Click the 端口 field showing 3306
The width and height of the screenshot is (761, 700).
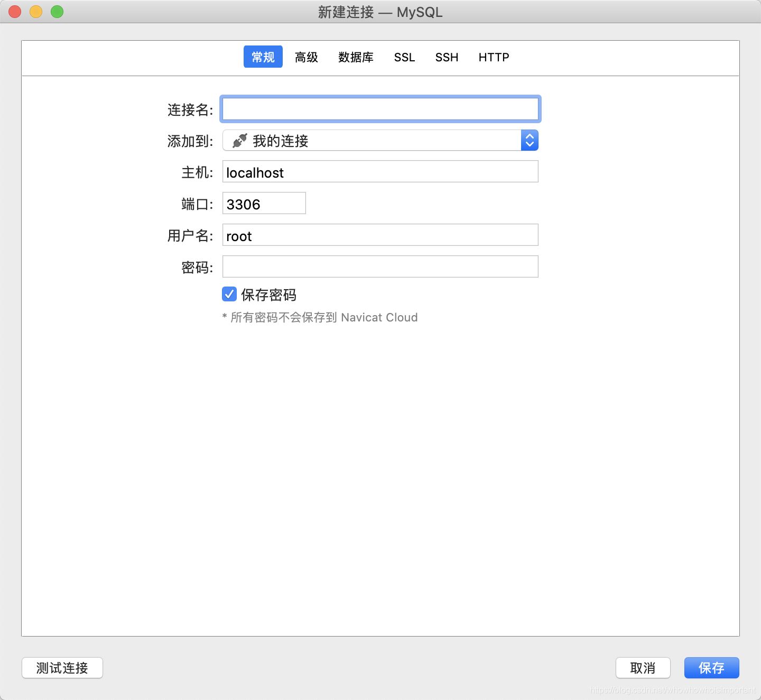click(x=263, y=204)
